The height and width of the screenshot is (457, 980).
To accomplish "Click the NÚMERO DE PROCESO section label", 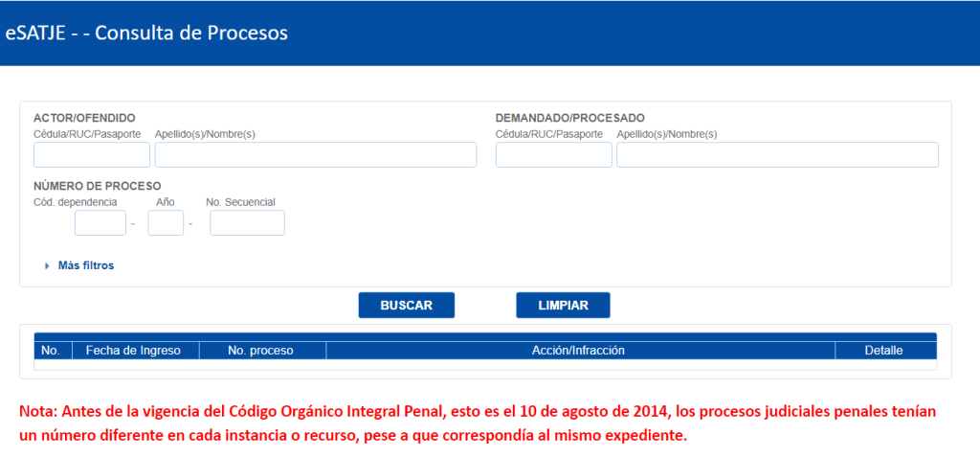I will [98, 186].
